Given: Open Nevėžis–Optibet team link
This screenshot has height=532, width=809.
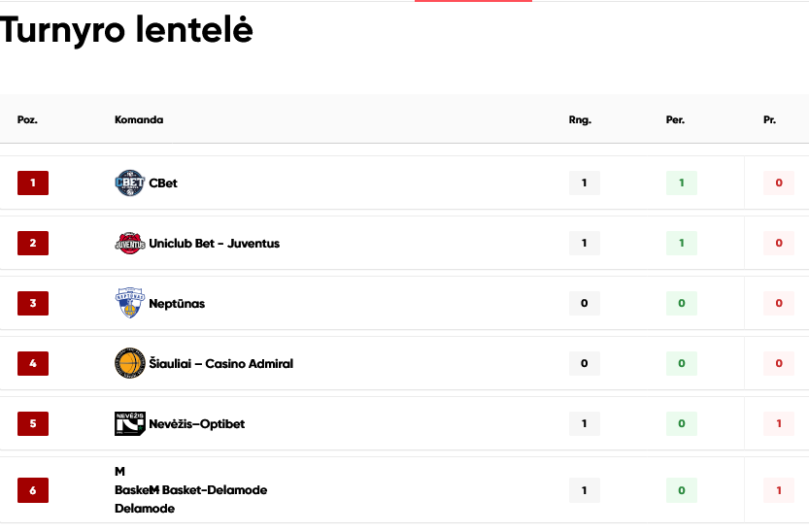Looking at the screenshot, I should coord(196,423).
